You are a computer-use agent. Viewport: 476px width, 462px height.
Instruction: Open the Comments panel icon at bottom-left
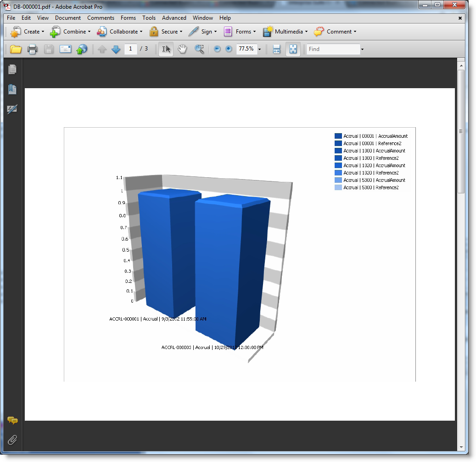[x=12, y=420]
